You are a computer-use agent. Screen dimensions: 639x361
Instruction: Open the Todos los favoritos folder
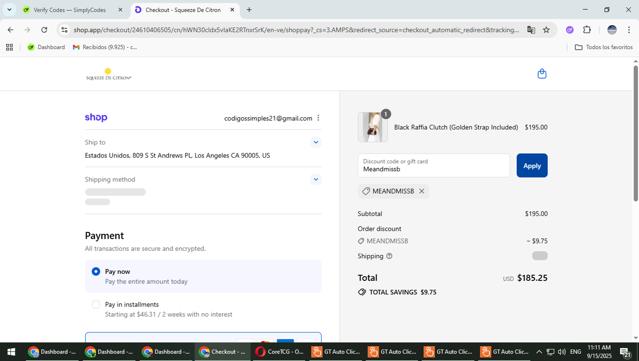[x=604, y=47]
